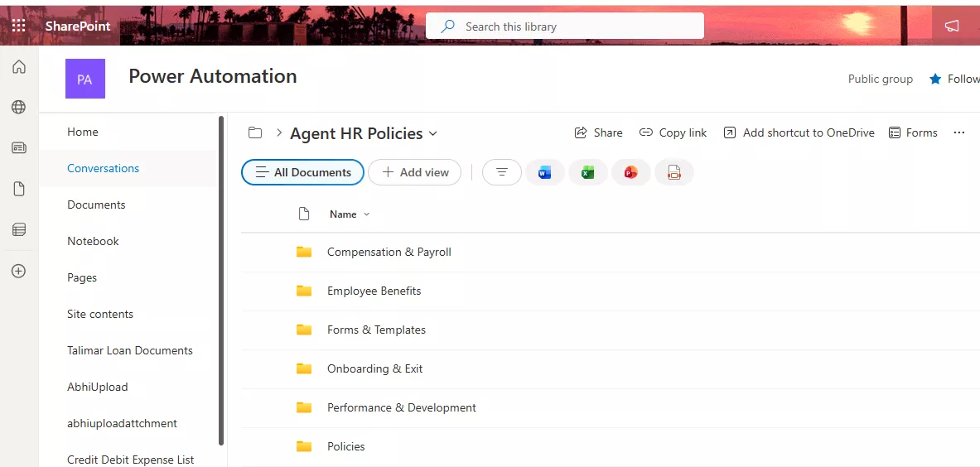
Task: Click Copy link in the command bar
Action: click(x=673, y=132)
